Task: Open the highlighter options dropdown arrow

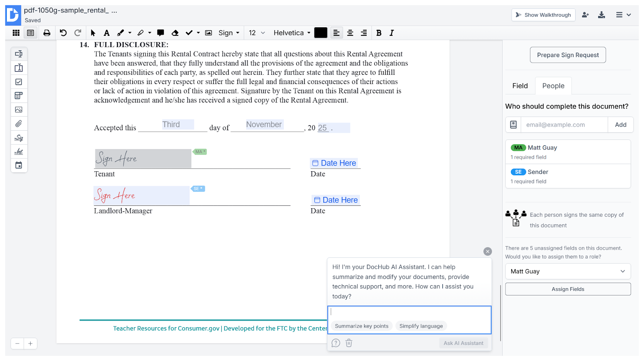Action: click(x=150, y=33)
